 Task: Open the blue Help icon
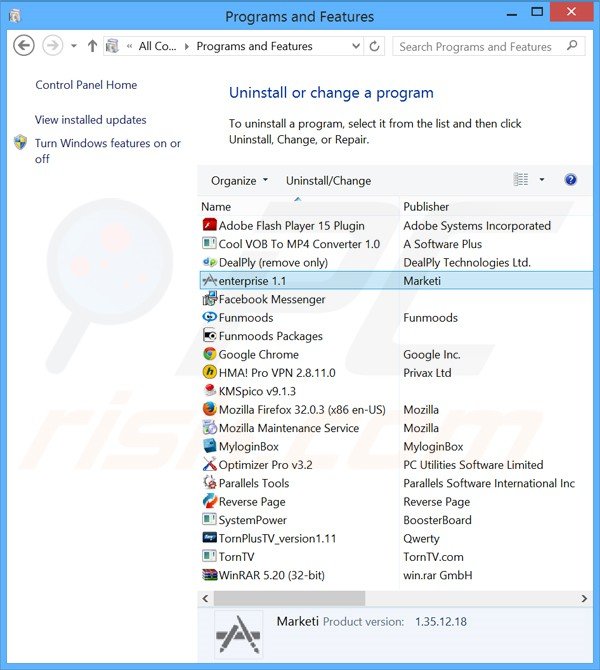pyautogui.click(x=570, y=180)
